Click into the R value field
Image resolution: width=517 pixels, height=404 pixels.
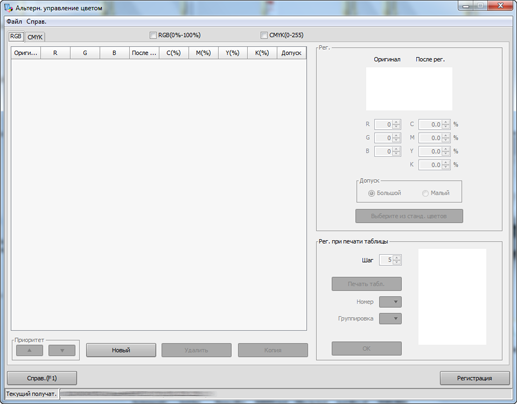(383, 124)
